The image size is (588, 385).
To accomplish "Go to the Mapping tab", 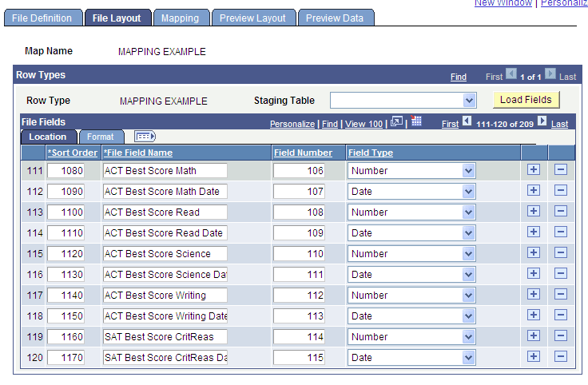I will pos(181,18).
